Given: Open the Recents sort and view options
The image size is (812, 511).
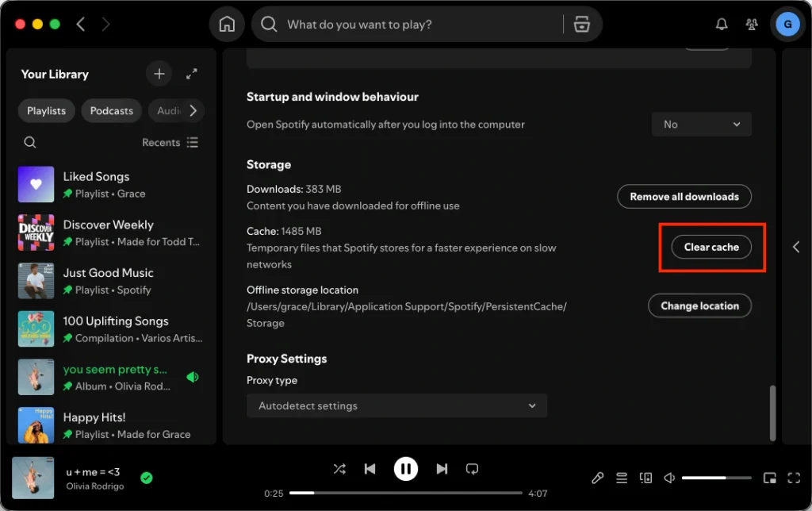Looking at the screenshot, I should point(170,143).
